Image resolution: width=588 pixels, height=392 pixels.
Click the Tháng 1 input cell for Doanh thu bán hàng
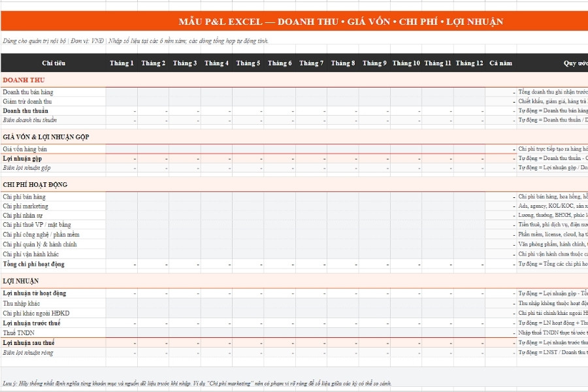coord(122,92)
